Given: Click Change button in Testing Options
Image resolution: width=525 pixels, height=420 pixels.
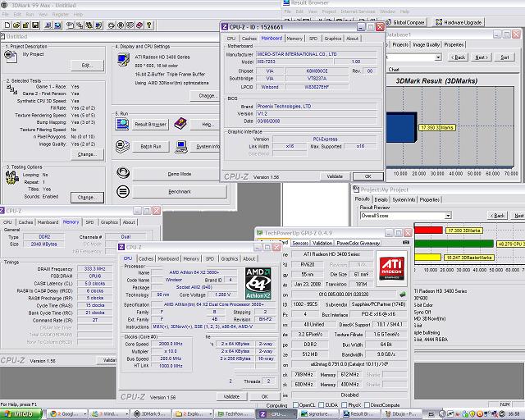Looking at the screenshot, I should [88, 197].
